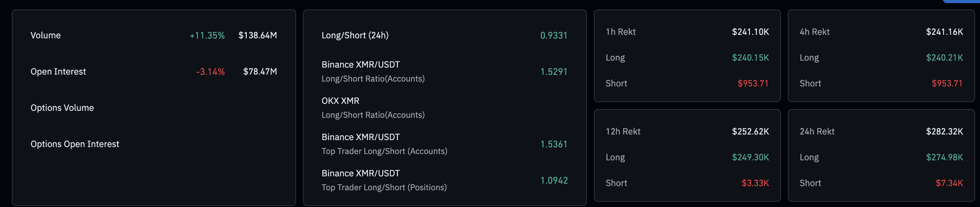Select the -3.14% open interest change
The height and width of the screenshot is (207, 980).
click(210, 72)
